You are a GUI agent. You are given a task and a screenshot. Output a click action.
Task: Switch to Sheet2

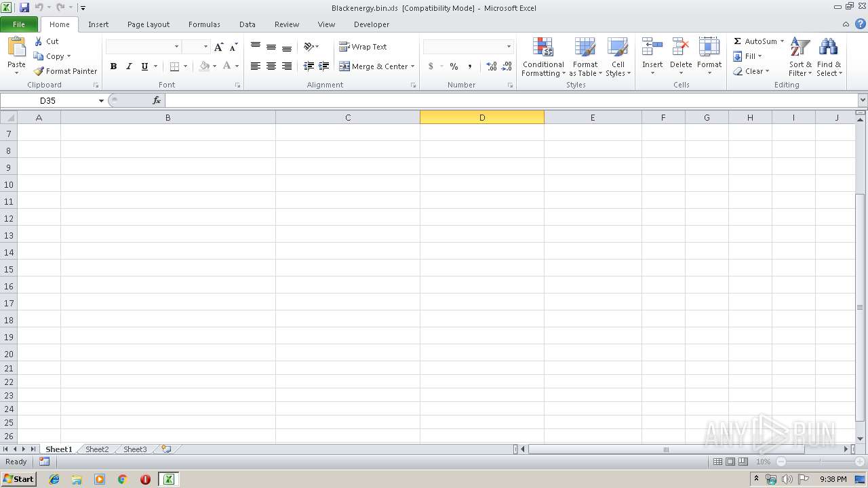97,449
